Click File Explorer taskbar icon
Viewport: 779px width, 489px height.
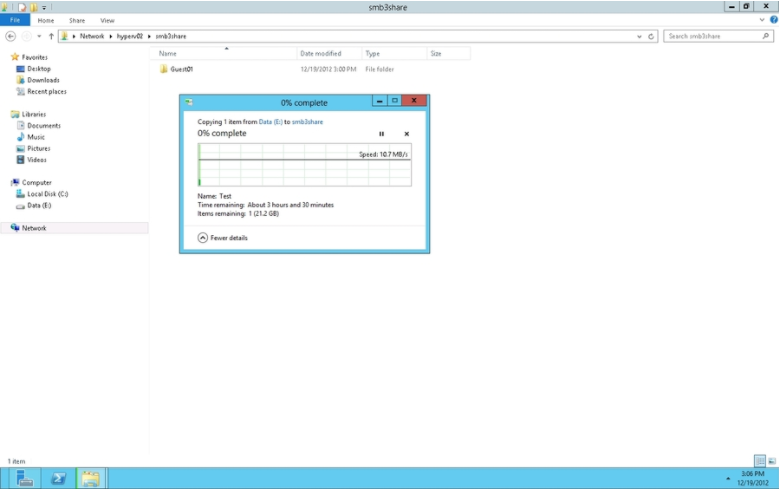[x=90, y=478]
